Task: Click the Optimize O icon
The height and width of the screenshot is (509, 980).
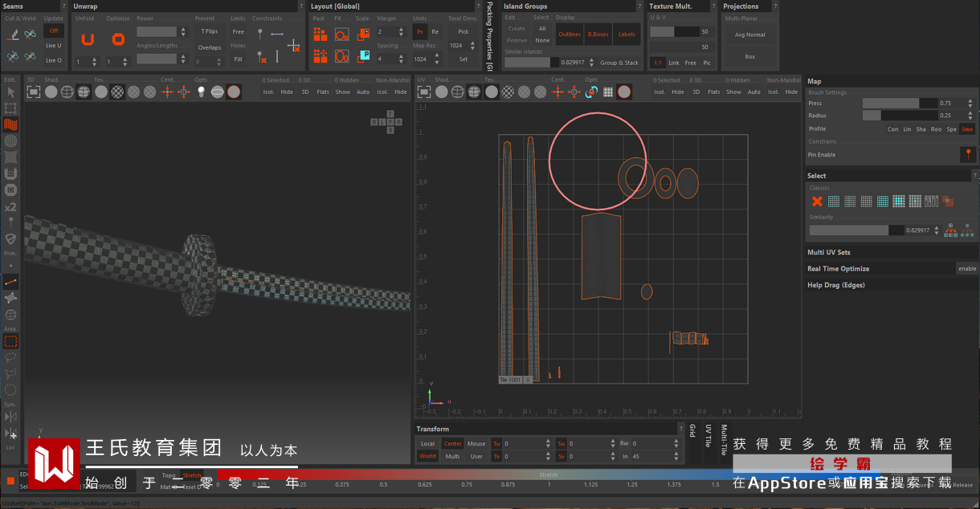Action: click(x=118, y=39)
